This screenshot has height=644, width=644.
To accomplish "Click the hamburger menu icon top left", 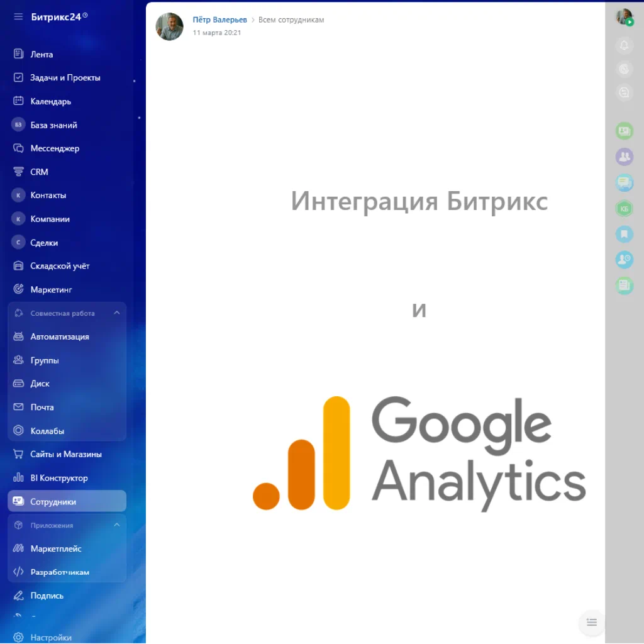I will pyautogui.click(x=17, y=16).
